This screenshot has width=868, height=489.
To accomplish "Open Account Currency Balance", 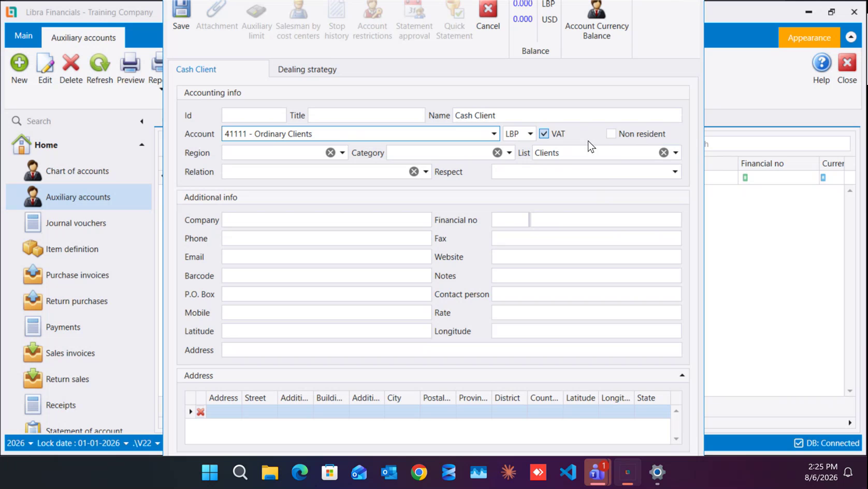I will click(597, 20).
